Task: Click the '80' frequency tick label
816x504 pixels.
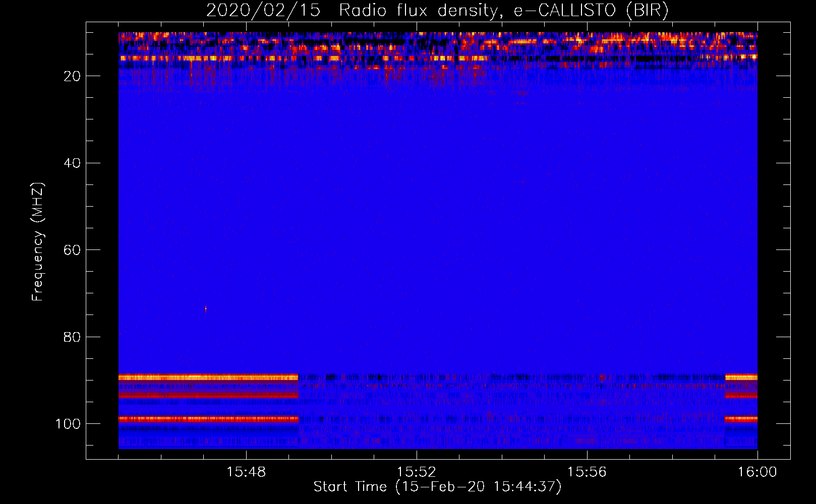Action: [x=72, y=337]
